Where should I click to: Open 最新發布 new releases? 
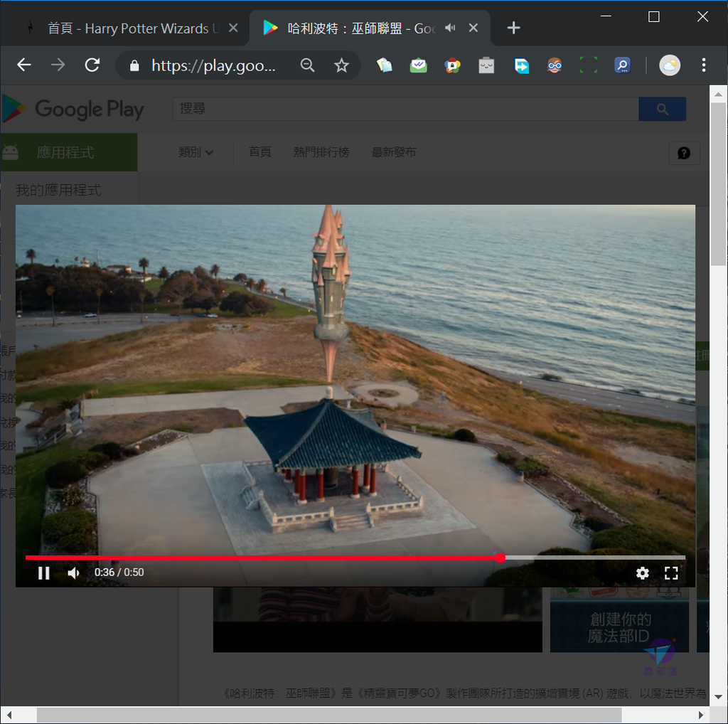point(394,152)
